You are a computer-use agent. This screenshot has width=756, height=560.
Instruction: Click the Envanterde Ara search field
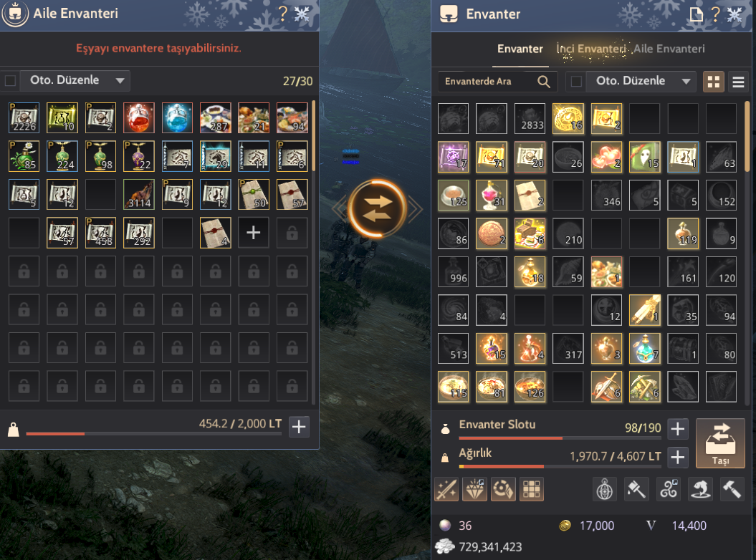497,82
